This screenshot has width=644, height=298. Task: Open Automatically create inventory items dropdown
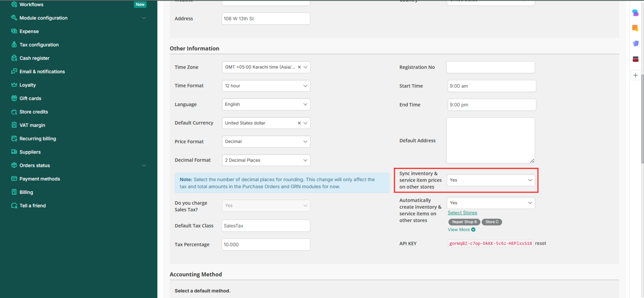coord(491,203)
